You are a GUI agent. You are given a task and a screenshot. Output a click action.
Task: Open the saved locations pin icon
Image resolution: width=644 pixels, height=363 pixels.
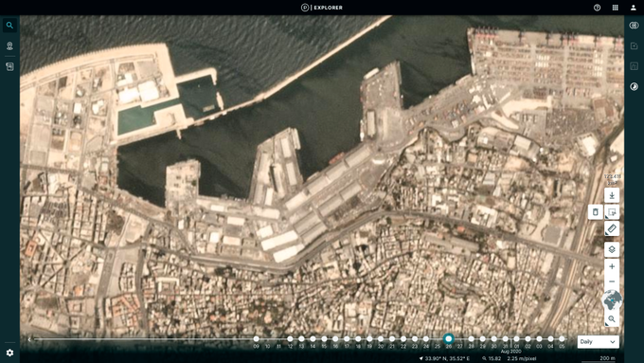click(9, 45)
